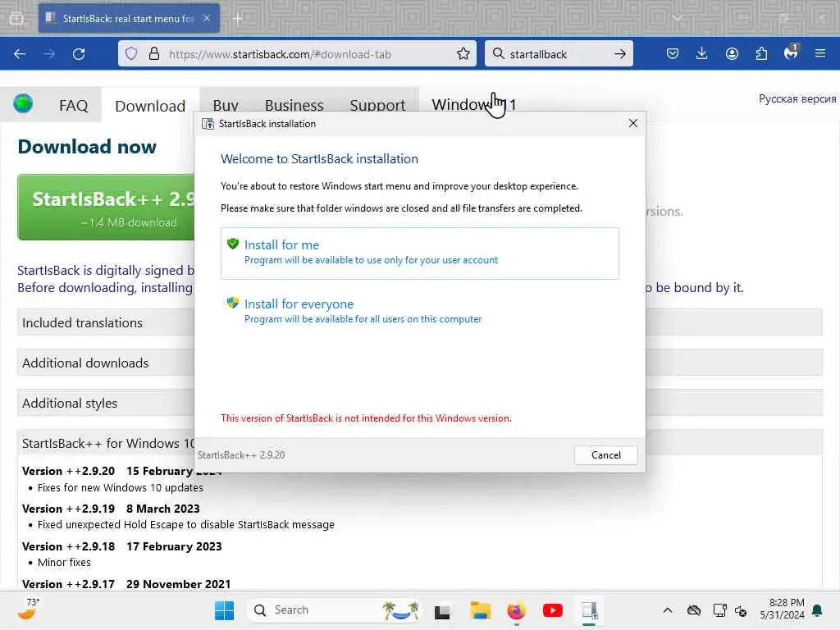The height and width of the screenshot is (630, 840).
Task: Open the Task View taskbar icon
Action: 442,611
